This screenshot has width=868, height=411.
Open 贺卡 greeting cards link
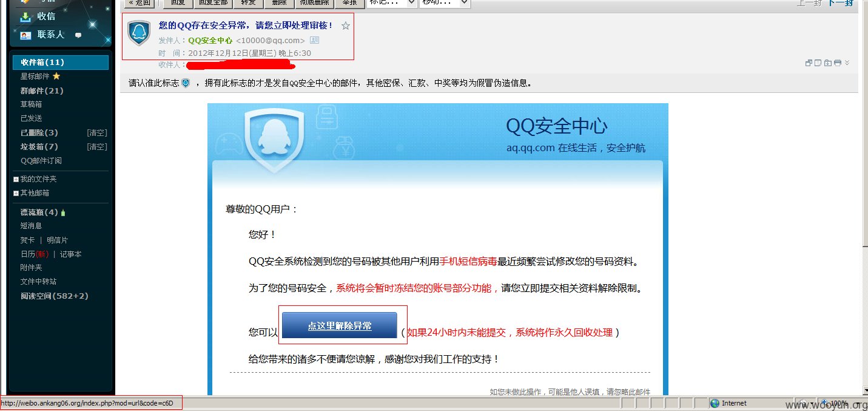28,240
